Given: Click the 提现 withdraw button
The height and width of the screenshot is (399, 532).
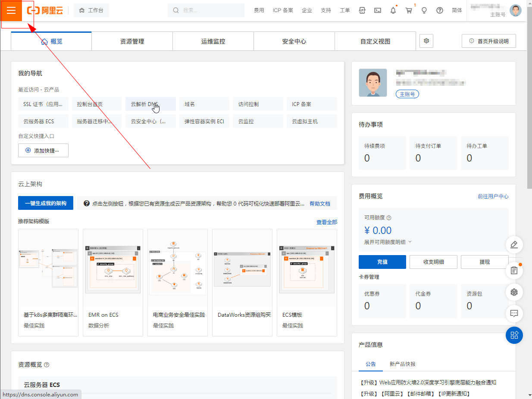Looking at the screenshot, I should coord(485,262).
